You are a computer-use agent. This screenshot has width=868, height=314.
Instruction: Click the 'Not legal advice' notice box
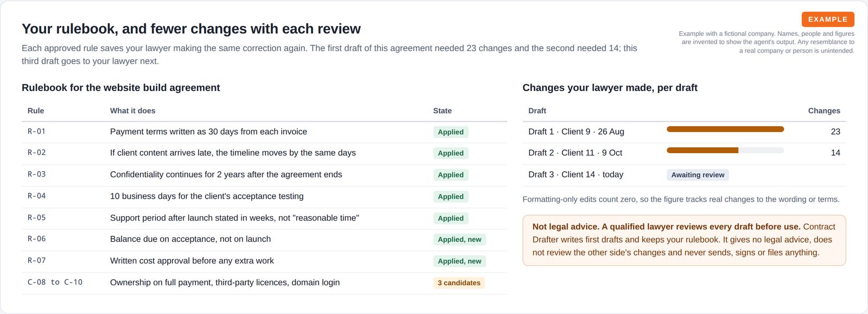pyautogui.click(x=684, y=240)
